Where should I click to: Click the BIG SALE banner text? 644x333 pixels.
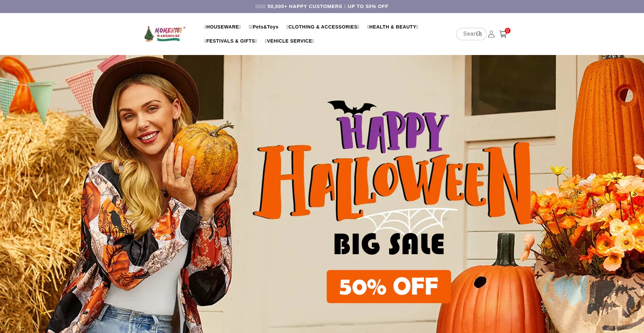389,244
